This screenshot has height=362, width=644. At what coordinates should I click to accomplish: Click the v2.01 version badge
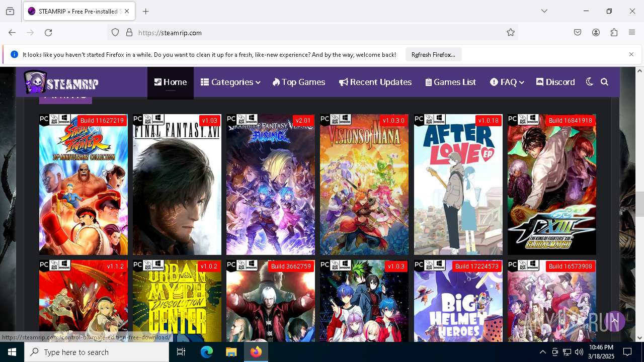[x=303, y=121]
